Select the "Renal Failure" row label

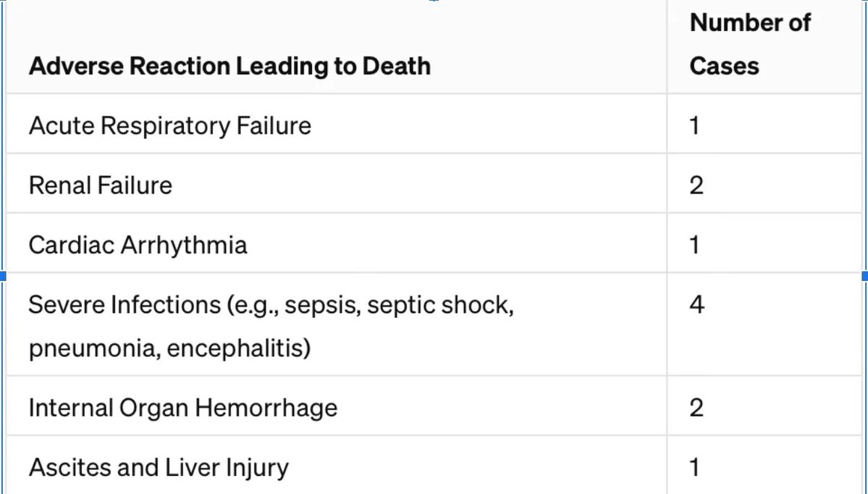101,185
